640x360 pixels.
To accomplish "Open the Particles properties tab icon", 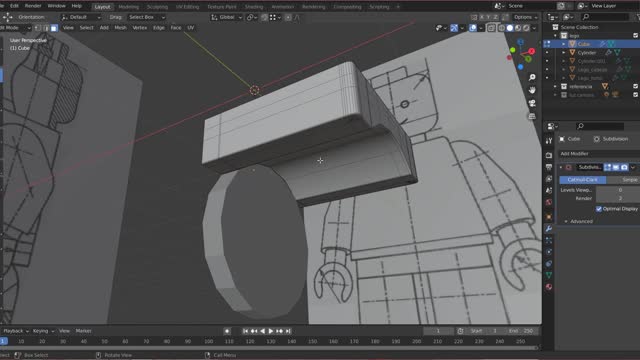I will pyautogui.click(x=549, y=240).
